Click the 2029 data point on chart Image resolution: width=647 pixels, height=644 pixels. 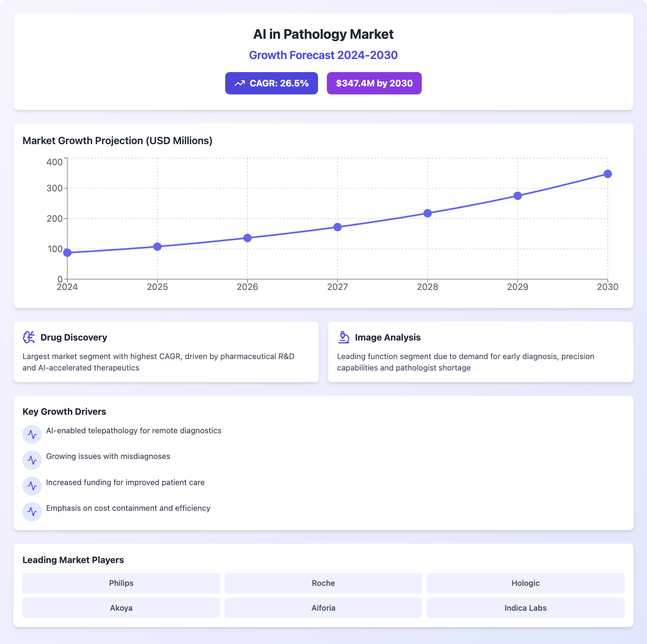coord(518,196)
